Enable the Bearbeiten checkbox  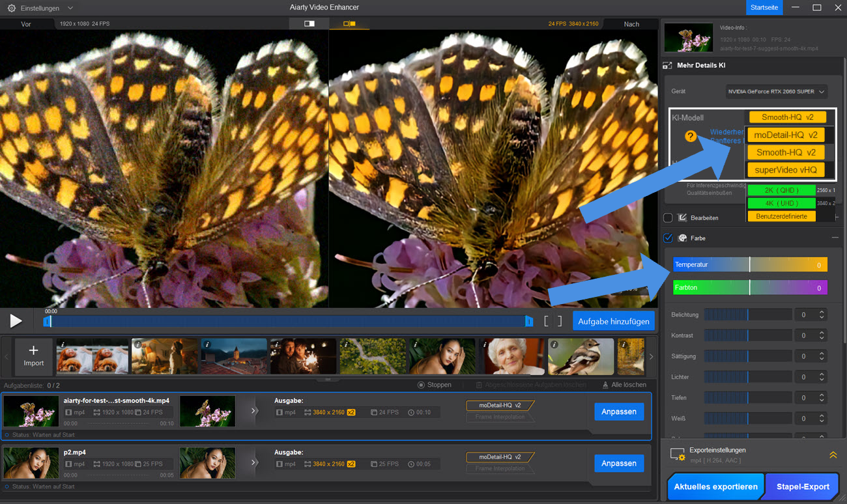(x=668, y=217)
